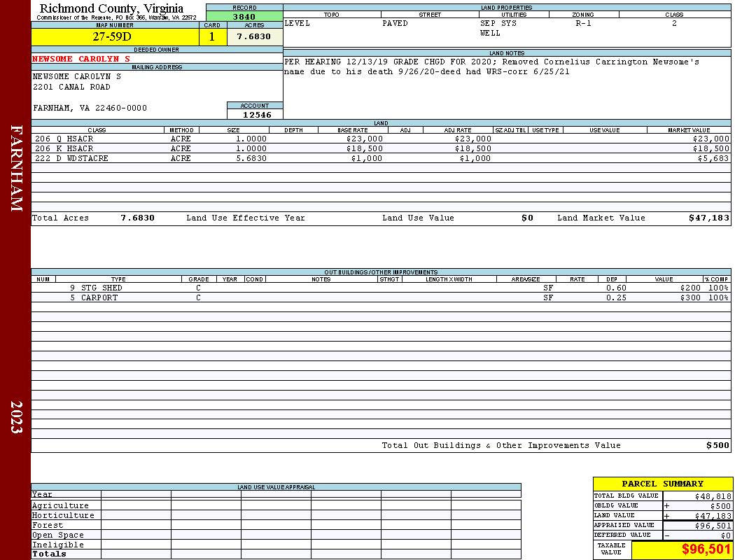Click mailing address 2201 CANAL ROAD

71,87
